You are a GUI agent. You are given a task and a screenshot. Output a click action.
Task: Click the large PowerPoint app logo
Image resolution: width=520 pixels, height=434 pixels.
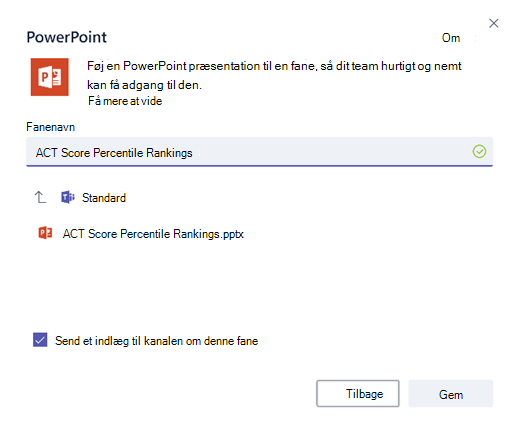tap(50, 77)
